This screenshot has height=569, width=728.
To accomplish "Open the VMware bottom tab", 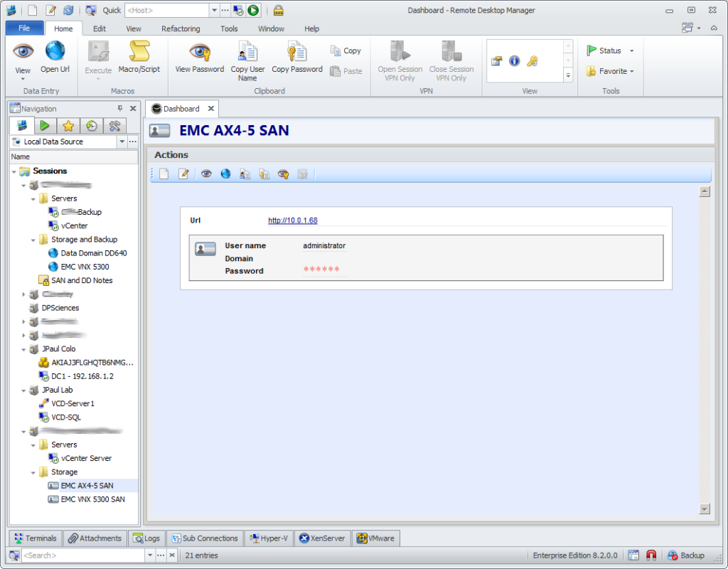I will pyautogui.click(x=375, y=538).
